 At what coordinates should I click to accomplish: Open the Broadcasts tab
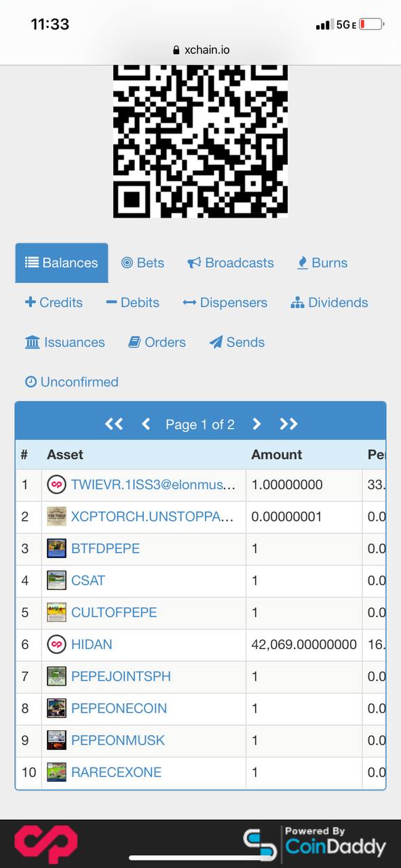pos(231,263)
